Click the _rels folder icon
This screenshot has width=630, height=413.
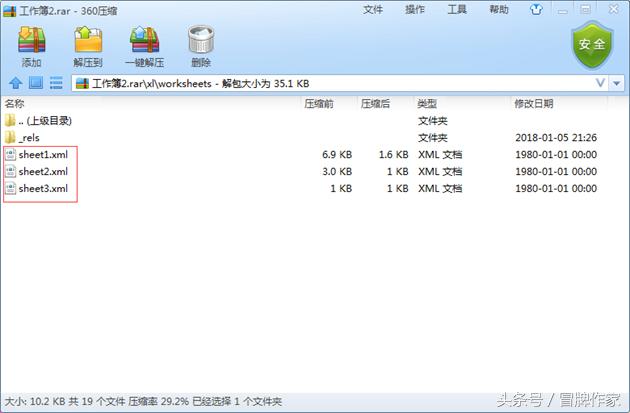tap(10, 137)
